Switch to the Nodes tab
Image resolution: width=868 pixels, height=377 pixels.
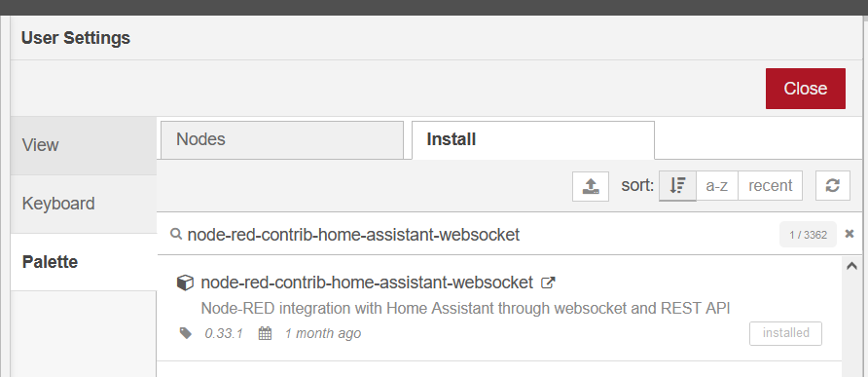[x=282, y=139]
